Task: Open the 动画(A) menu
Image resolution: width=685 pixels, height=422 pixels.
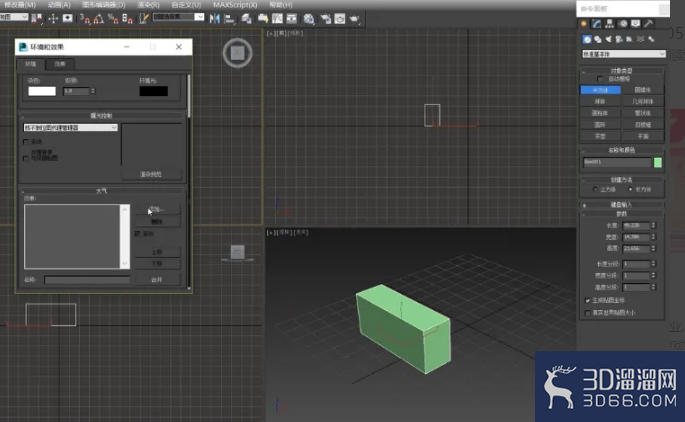Action: pos(59,5)
